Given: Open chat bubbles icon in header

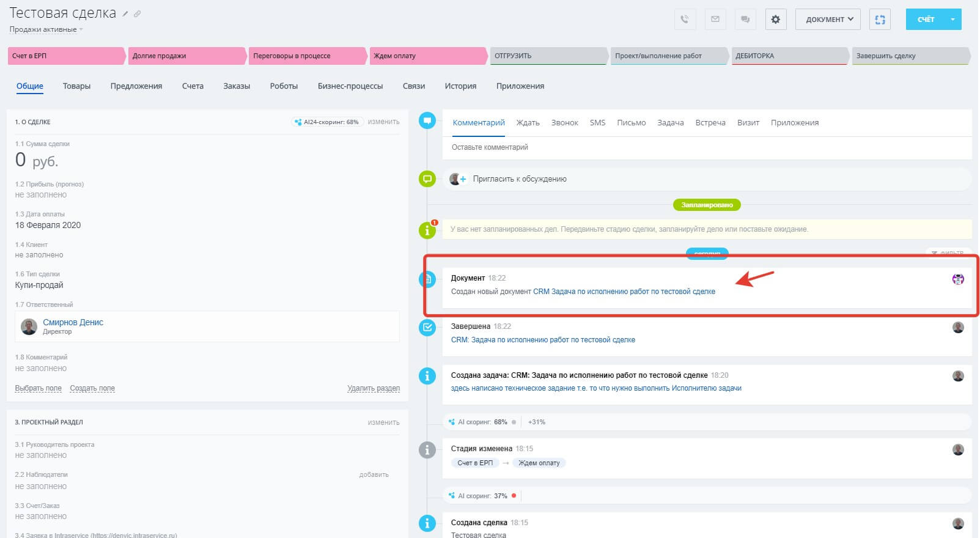Looking at the screenshot, I should pyautogui.click(x=745, y=19).
